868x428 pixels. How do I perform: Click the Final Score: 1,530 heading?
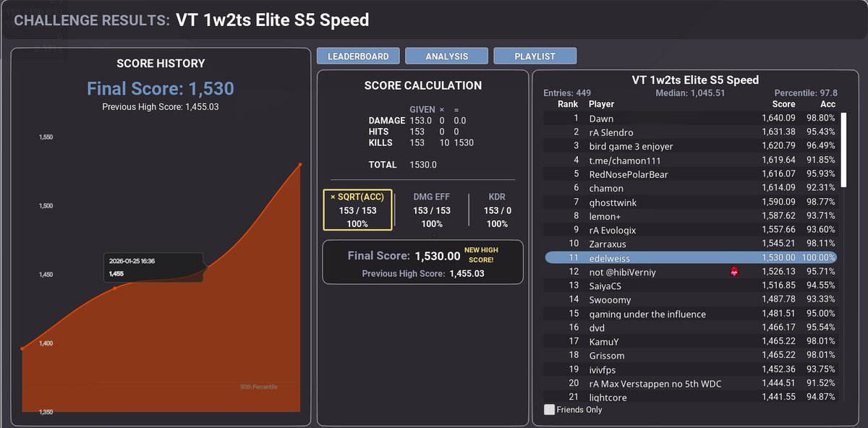161,89
